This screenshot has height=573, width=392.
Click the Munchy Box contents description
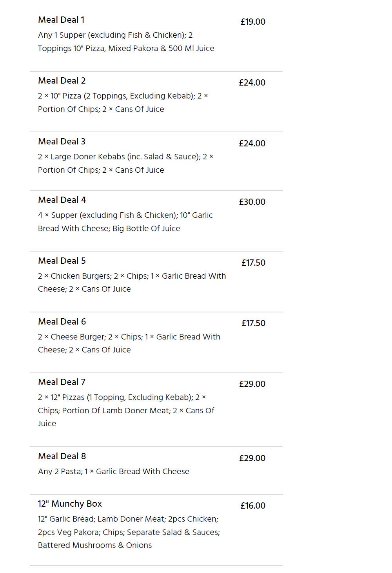pos(129,532)
